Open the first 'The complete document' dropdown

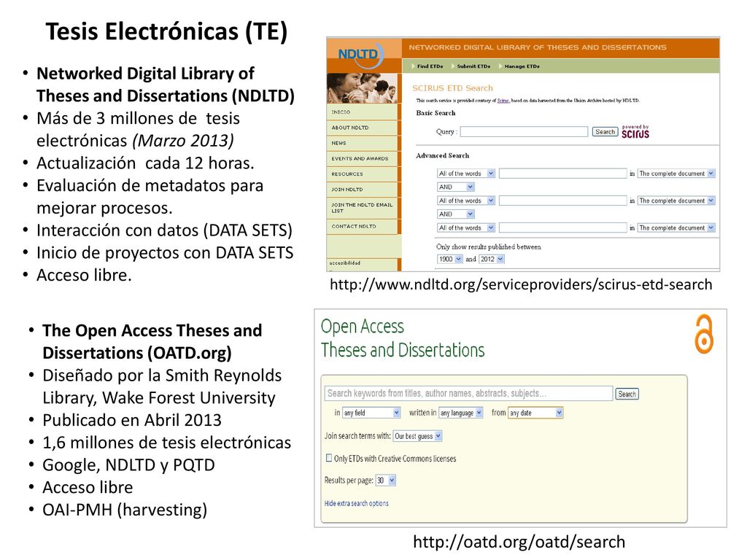coord(676,174)
